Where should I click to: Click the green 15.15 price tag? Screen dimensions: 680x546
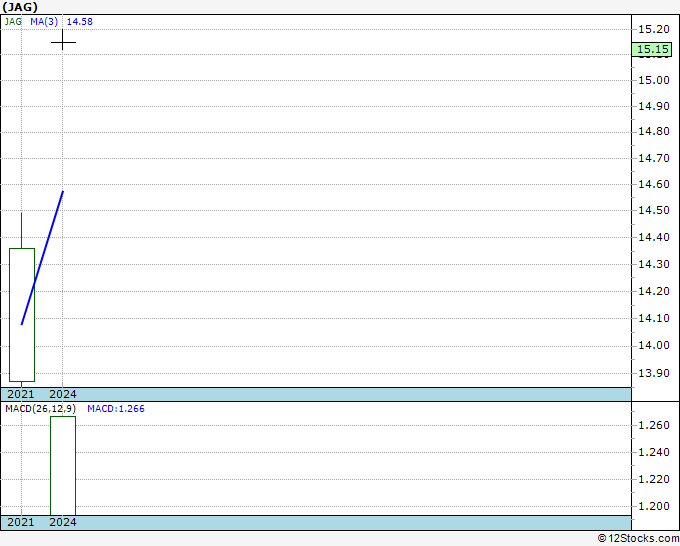point(651,49)
